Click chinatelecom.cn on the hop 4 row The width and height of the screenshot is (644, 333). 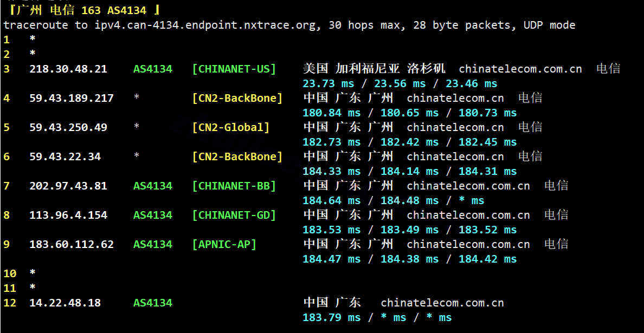455,99
